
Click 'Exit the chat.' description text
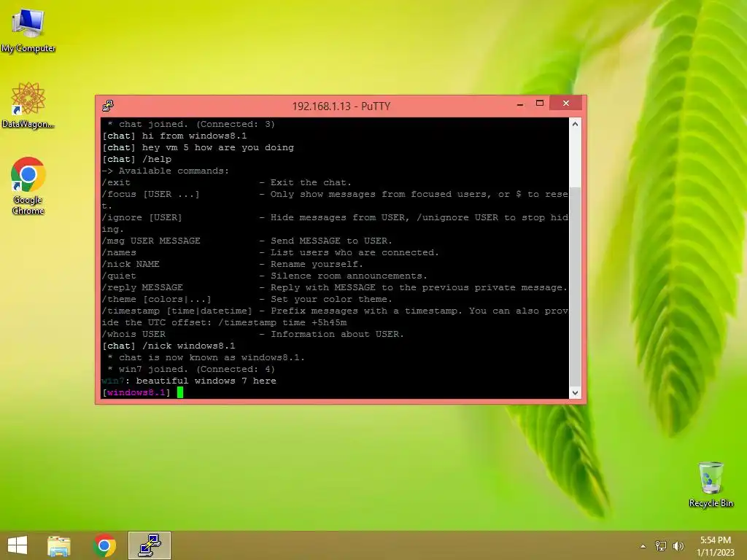[x=311, y=182]
